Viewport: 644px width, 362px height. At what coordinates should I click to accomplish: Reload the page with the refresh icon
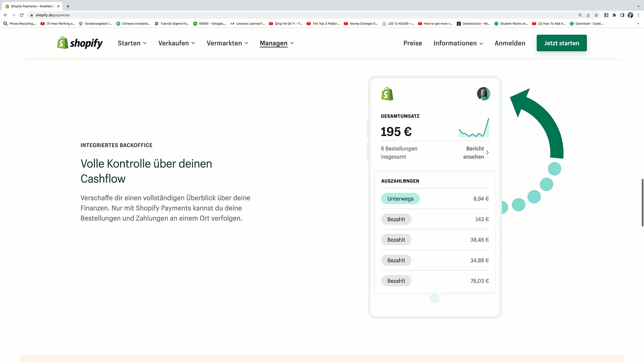pos(22,15)
